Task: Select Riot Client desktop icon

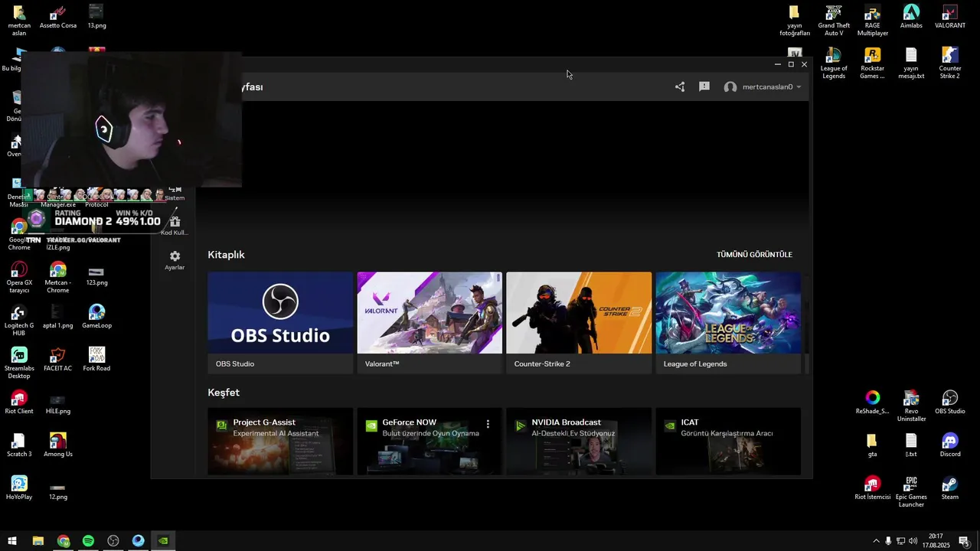Action: click(19, 403)
